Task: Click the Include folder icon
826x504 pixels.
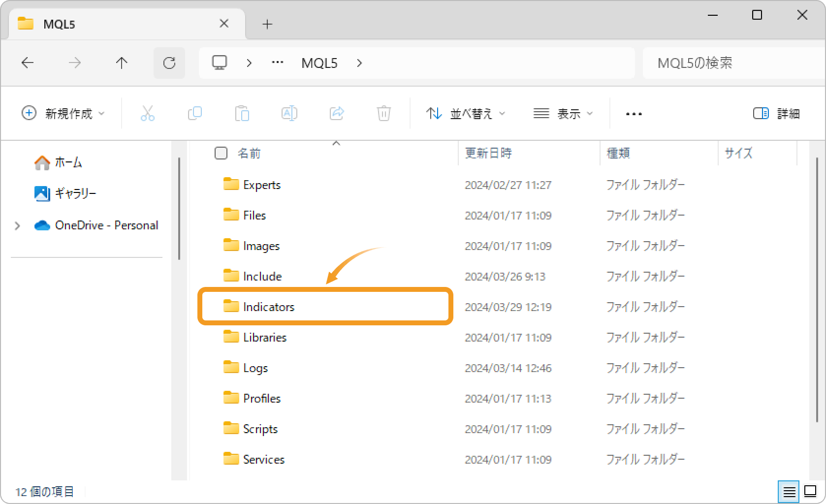Action: coord(231,276)
